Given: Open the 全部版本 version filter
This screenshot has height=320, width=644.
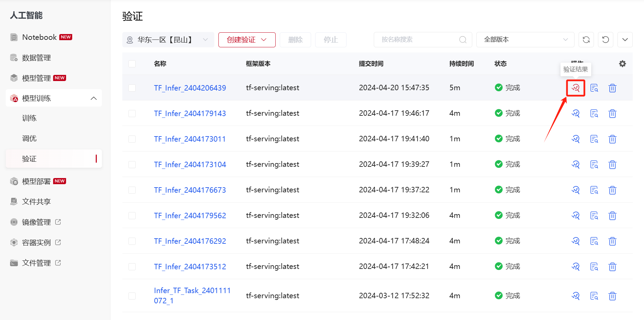Looking at the screenshot, I should pyautogui.click(x=525, y=40).
